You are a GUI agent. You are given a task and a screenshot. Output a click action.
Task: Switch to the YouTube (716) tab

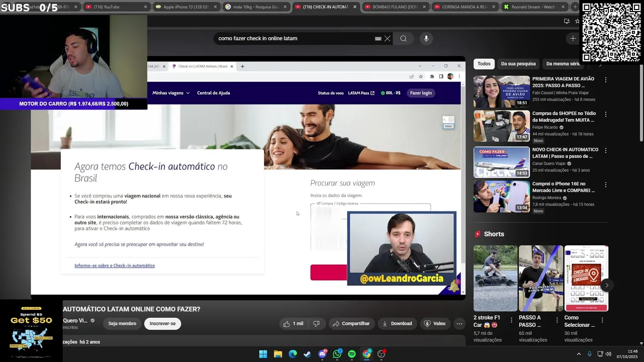pos(115,7)
